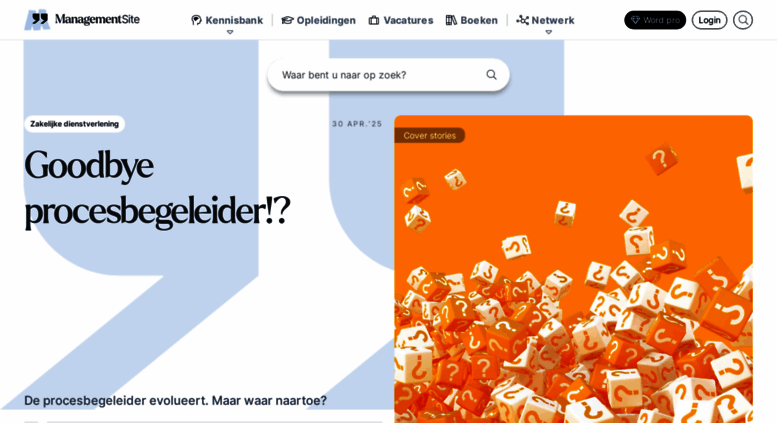Focus the 'Waar bent u naar op zoek?' field
Image resolution: width=777 pixels, height=423 pixels.
pos(388,75)
